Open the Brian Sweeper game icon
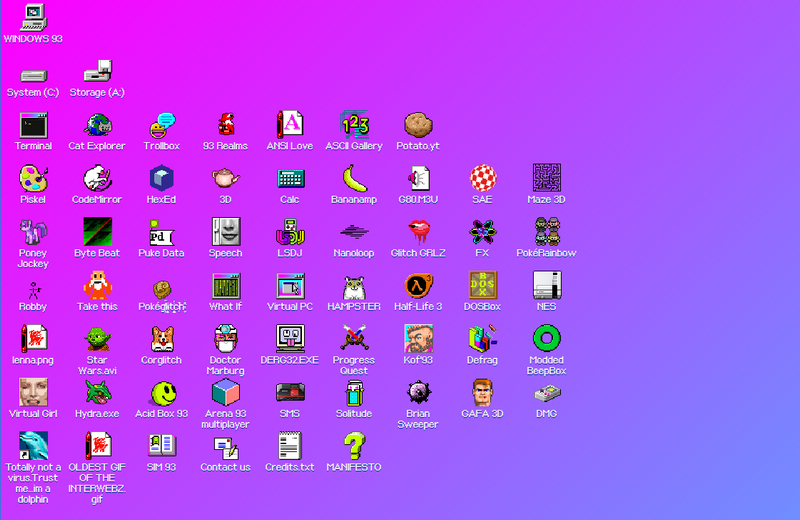The width and height of the screenshot is (800, 520). tap(418, 393)
